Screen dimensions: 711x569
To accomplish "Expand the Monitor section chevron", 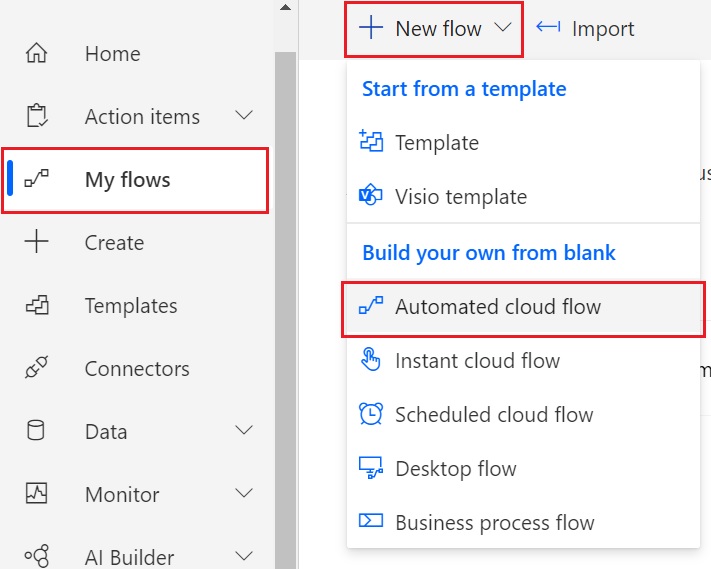I will pos(244,494).
